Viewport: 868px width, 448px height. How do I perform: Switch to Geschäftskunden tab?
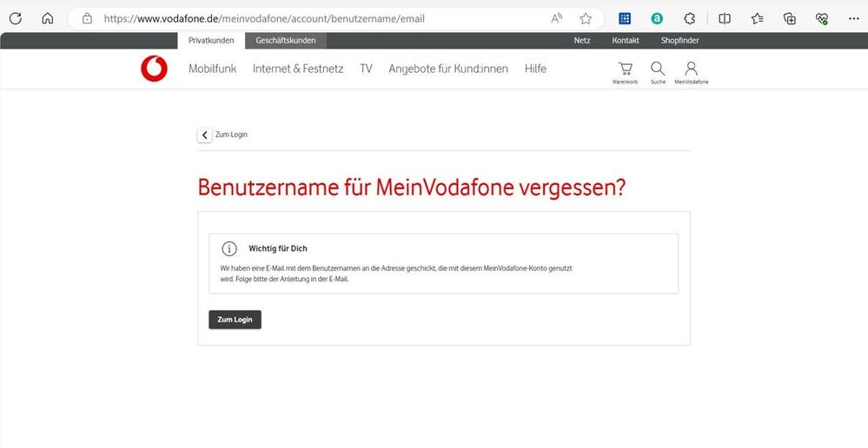click(286, 41)
